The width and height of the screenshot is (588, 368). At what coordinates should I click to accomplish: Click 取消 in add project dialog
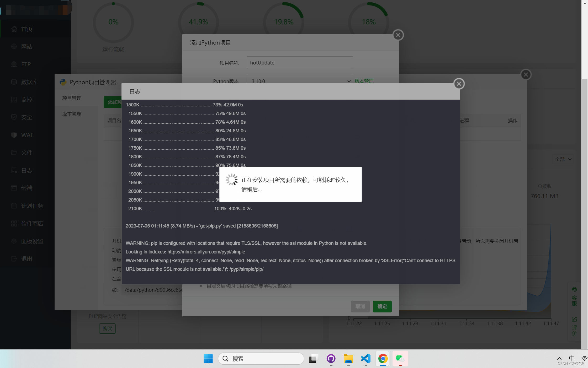[360, 306]
